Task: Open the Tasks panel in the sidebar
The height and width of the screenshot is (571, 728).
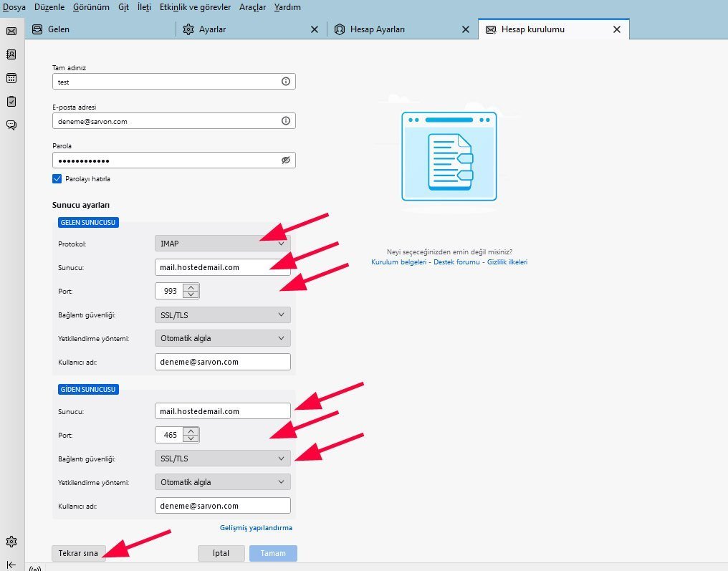Action: [11, 101]
